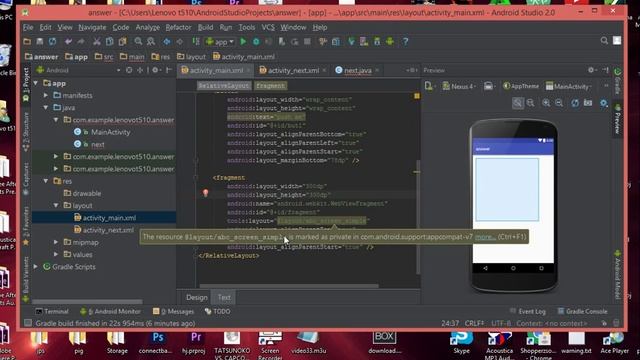Debug app with the bug icon
Screen dimensions: 640x360
256,42
